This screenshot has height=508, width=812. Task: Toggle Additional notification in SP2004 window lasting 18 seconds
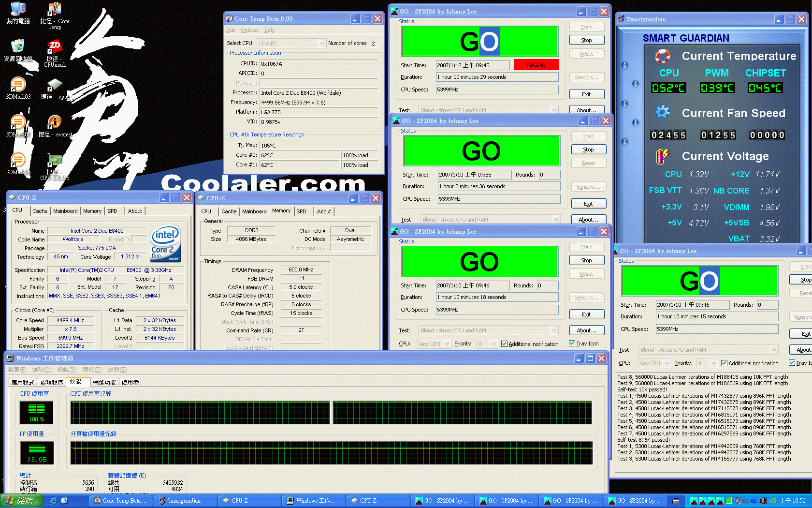click(x=504, y=344)
